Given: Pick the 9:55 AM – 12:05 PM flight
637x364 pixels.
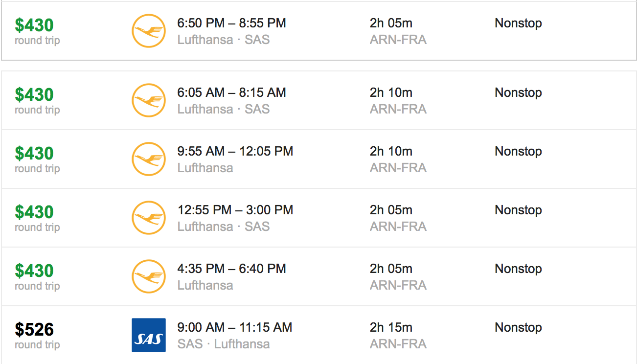Looking at the screenshot, I should click(319, 159).
